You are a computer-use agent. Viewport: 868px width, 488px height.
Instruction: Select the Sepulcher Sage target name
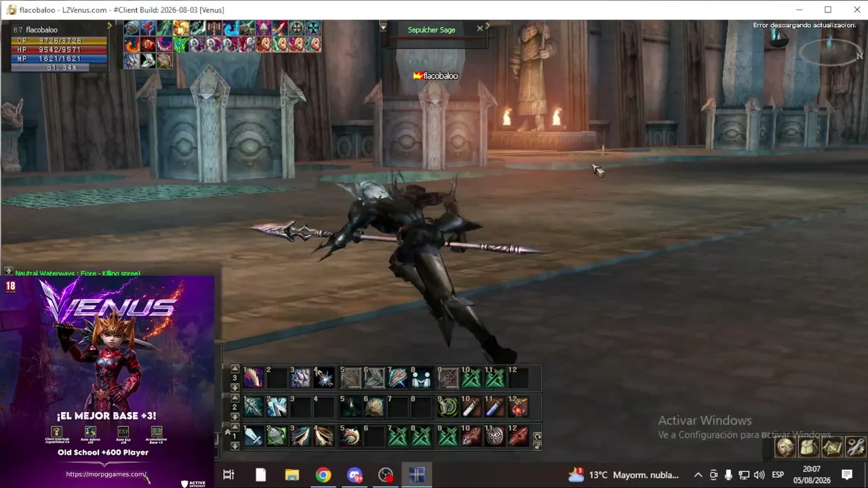point(431,30)
